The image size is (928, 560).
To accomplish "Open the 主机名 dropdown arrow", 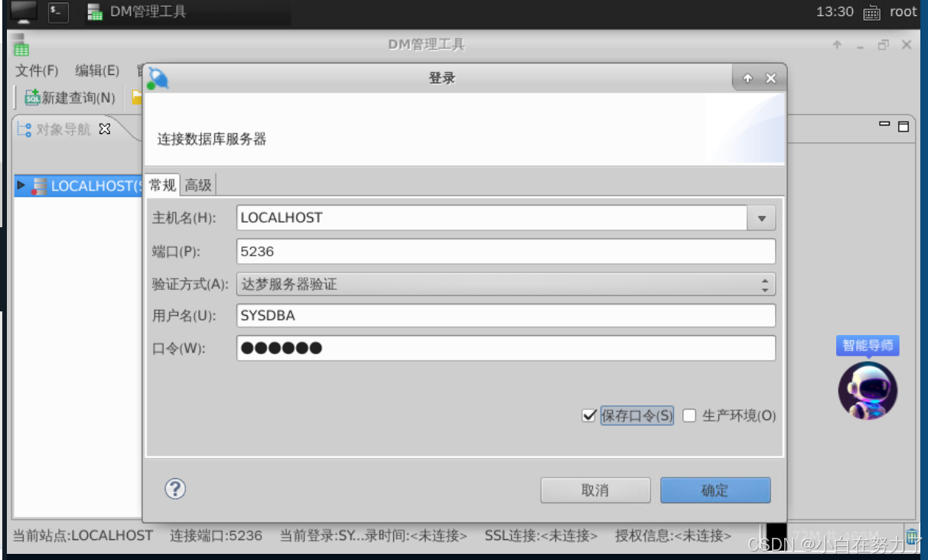I will click(x=761, y=218).
